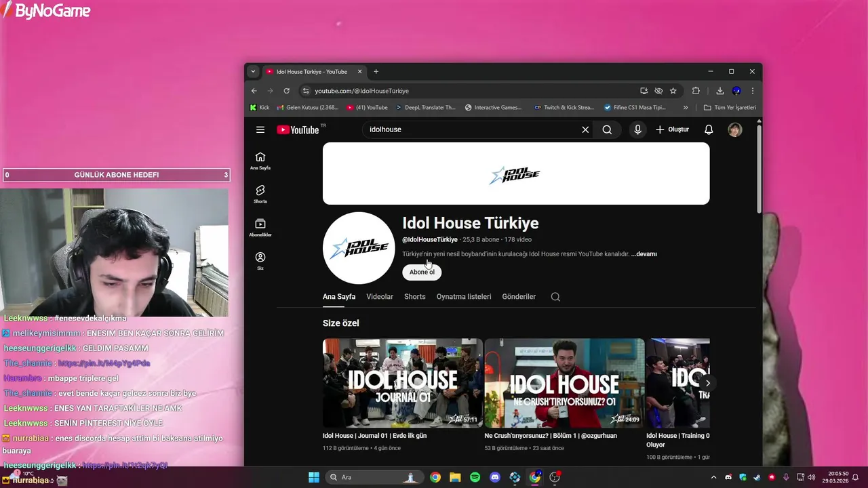
Task: Open YouTube account avatar menu
Action: tap(735, 129)
